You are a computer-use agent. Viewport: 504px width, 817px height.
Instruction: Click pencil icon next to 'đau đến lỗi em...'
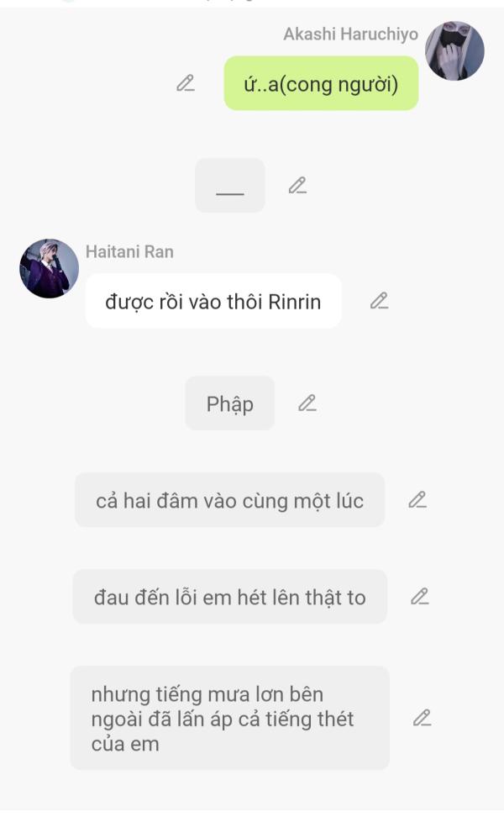pos(420,597)
